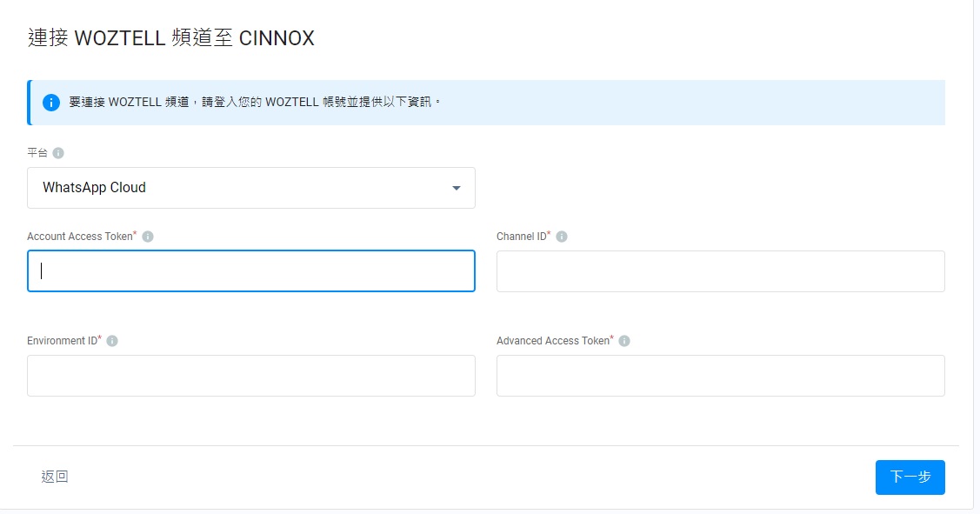
Task: Click the Channel ID field label
Action: pos(521,237)
